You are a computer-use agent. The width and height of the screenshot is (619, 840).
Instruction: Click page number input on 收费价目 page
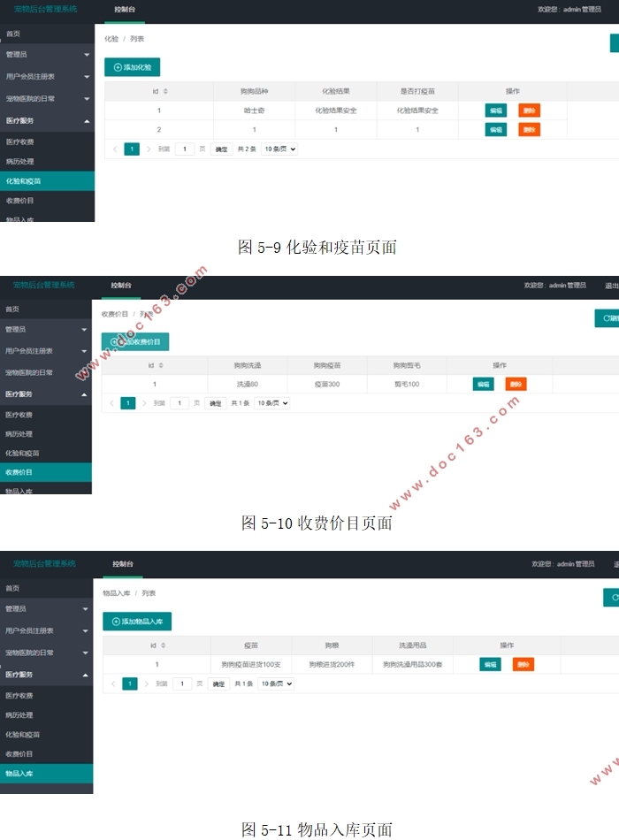click(180, 403)
